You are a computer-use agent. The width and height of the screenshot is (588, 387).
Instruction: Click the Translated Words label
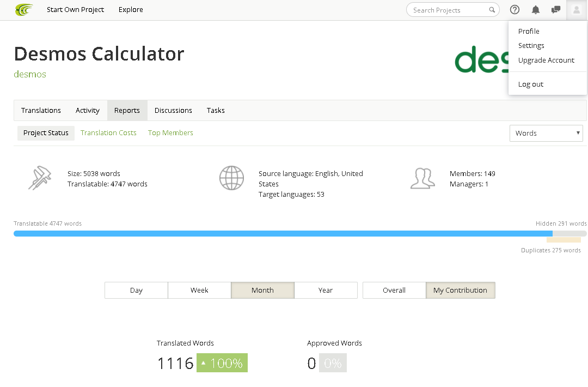185,343
